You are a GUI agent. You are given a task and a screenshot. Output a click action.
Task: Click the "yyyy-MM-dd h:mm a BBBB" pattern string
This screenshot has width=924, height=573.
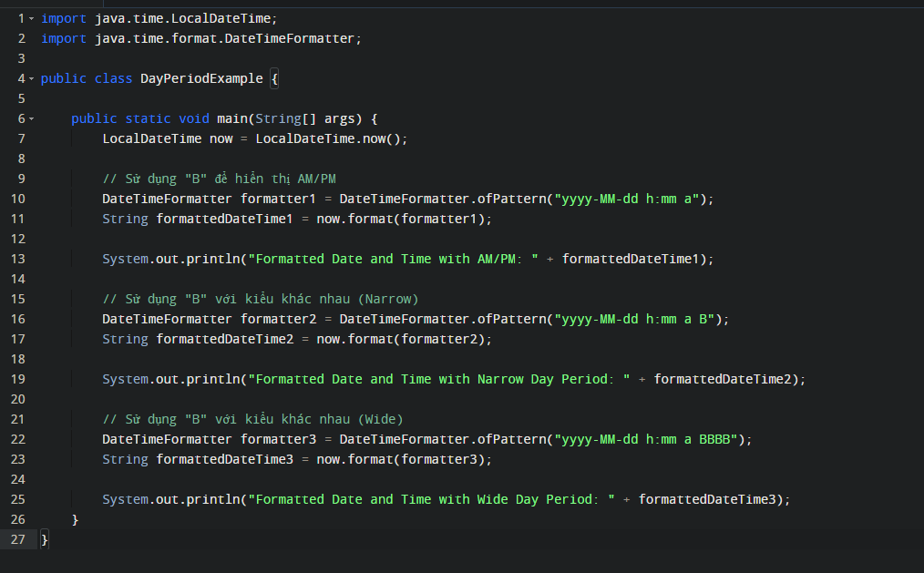651,439
